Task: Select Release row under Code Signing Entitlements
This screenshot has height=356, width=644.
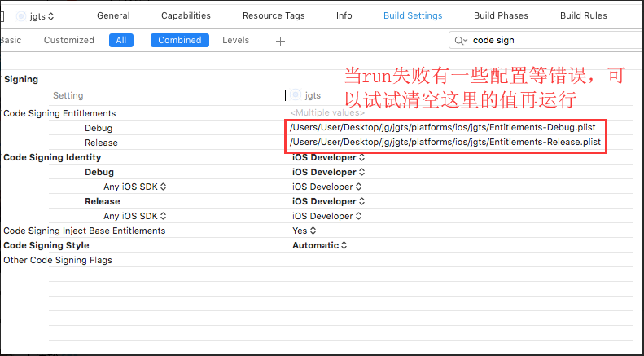Action: [101, 143]
